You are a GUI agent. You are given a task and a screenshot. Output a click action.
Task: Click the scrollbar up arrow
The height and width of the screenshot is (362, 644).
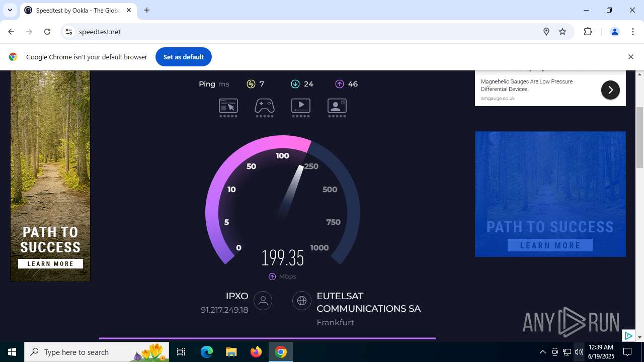640,74
